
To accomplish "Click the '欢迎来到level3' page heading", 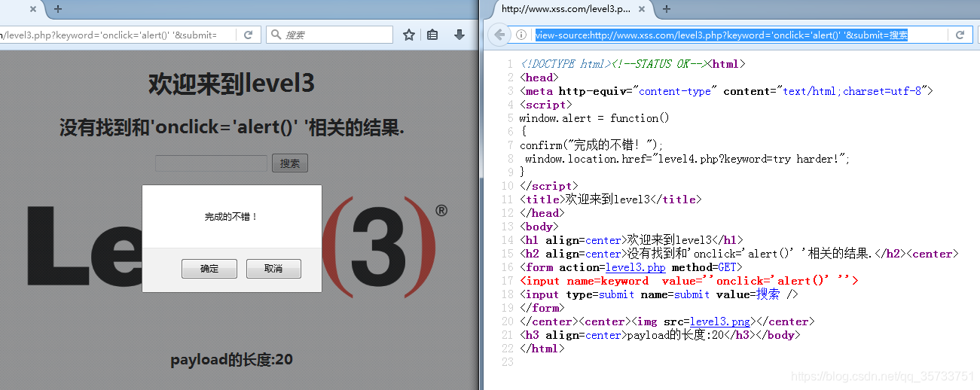I will [231, 84].
